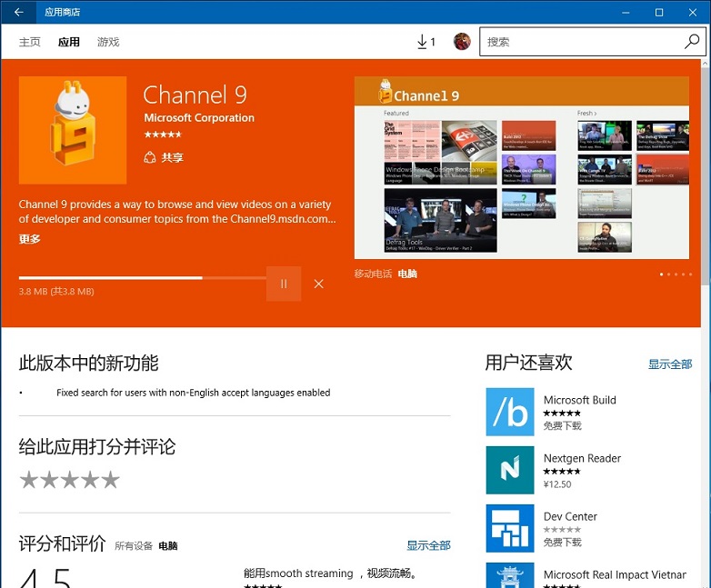The width and height of the screenshot is (711, 588).
Task: Click the back arrow in title bar
Action: tap(18, 13)
